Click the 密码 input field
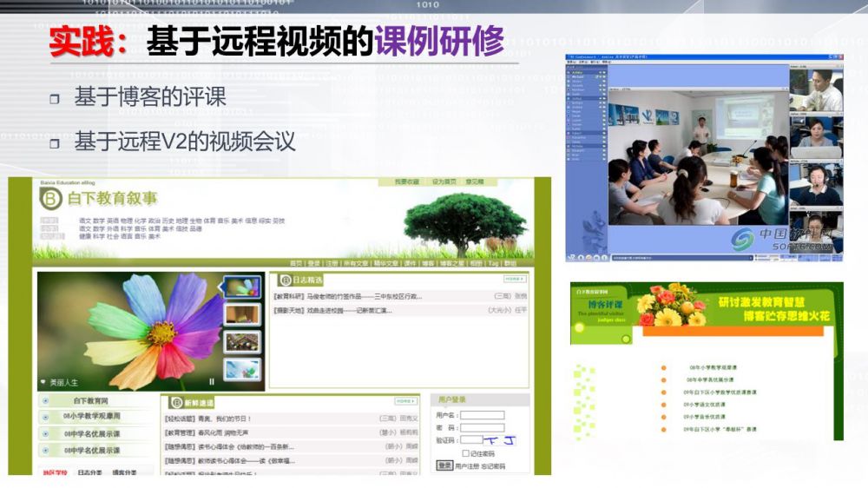 click(482, 427)
